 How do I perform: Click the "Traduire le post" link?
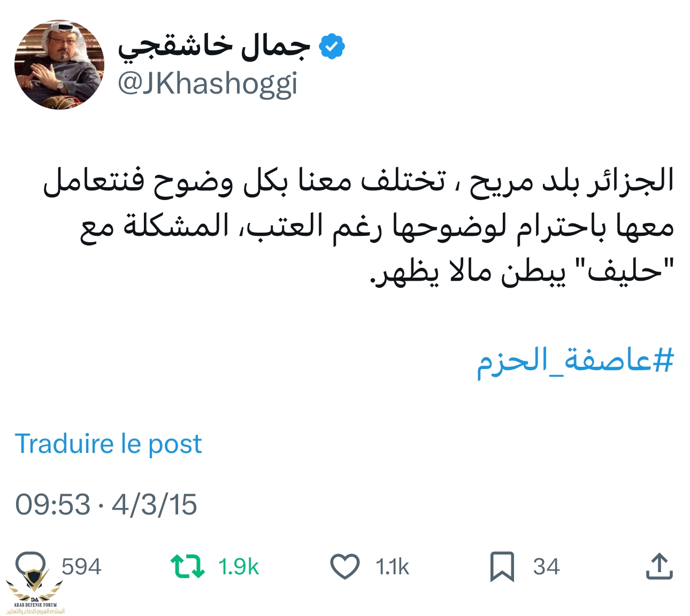pyautogui.click(x=108, y=444)
